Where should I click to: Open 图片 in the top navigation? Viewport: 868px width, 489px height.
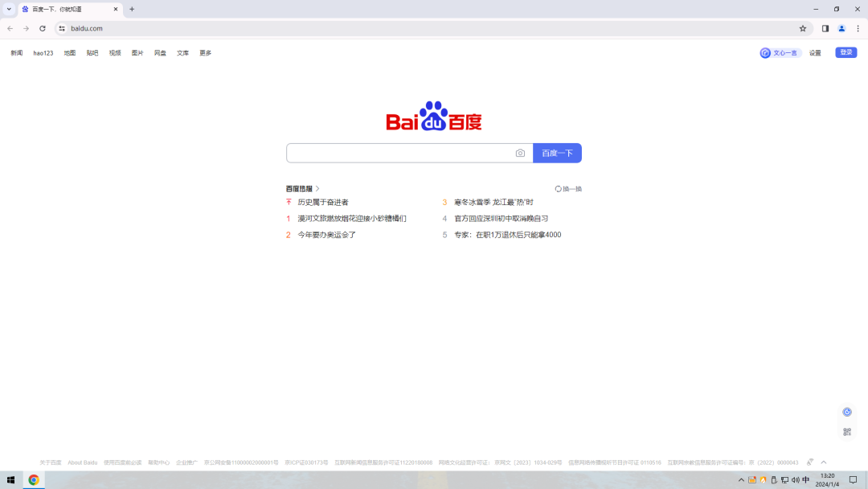(x=138, y=53)
